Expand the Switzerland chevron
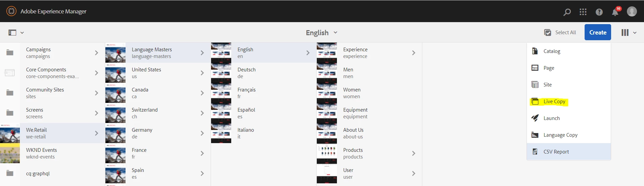This screenshot has width=644, height=186. [202, 113]
